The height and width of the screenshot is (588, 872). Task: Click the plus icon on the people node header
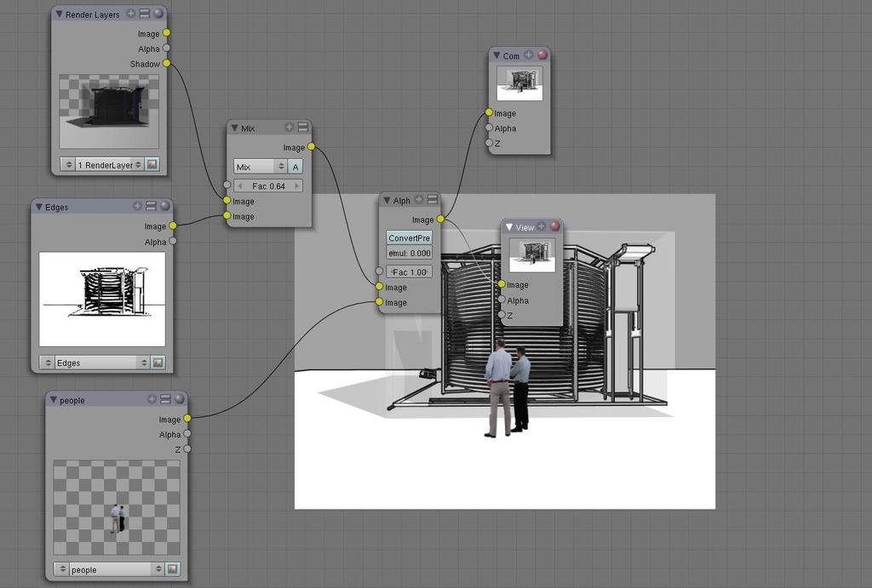[x=152, y=399]
